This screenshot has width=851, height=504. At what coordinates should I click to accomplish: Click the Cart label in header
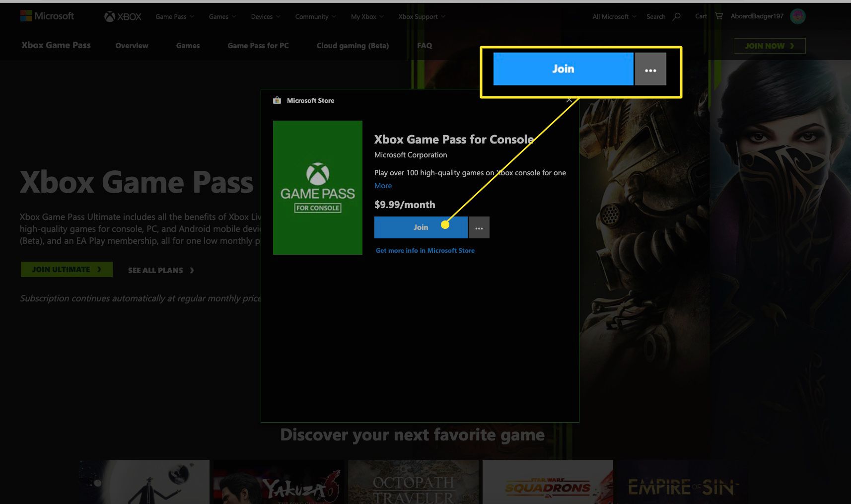(x=701, y=16)
